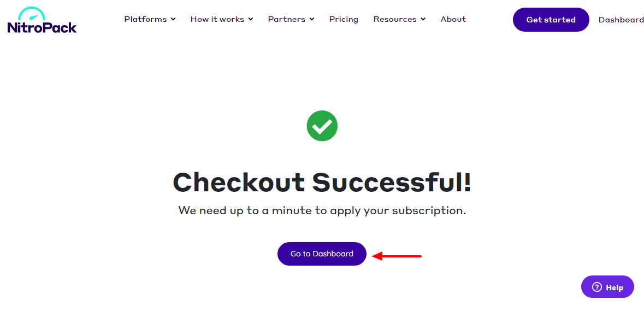Expand the chevron next to Platforms

(173, 19)
